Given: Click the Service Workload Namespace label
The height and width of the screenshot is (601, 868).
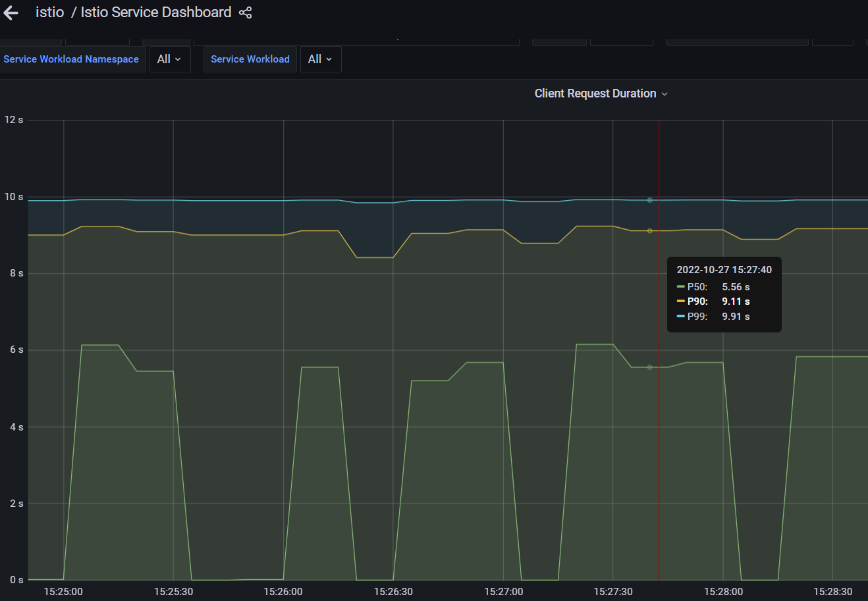Looking at the screenshot, I should coord(71,59).
